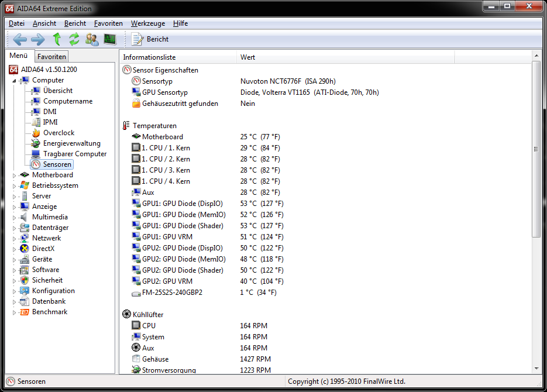The width and height of the screenshot is (547, 392).
Task: Expand the Server tree node
Action: [x=14, y=197]
